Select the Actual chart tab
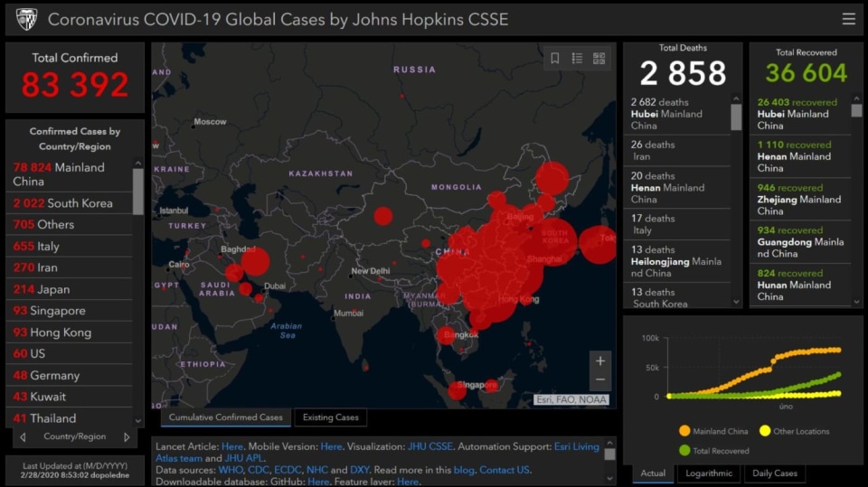 653,473
